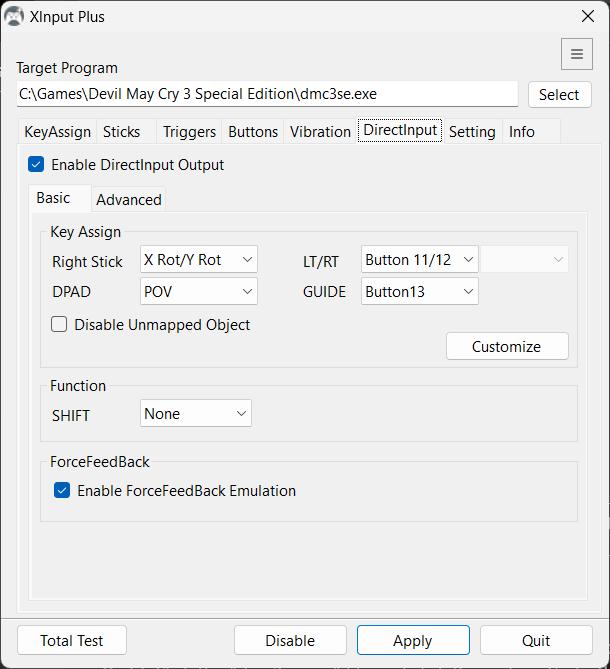Image resolution: width=610 pixels, height=669 pixels.
Task: Open the Right Stick dropdown
Action: [x=199, y=260]
